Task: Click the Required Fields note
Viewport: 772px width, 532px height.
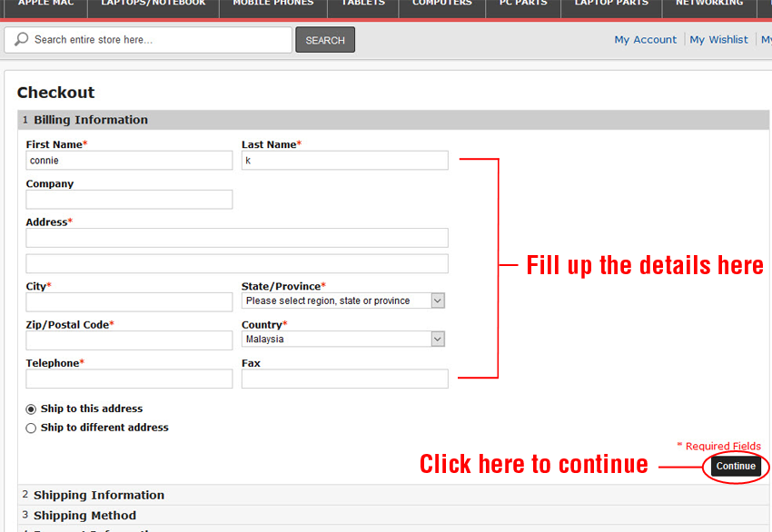Action: click(718, 446)
